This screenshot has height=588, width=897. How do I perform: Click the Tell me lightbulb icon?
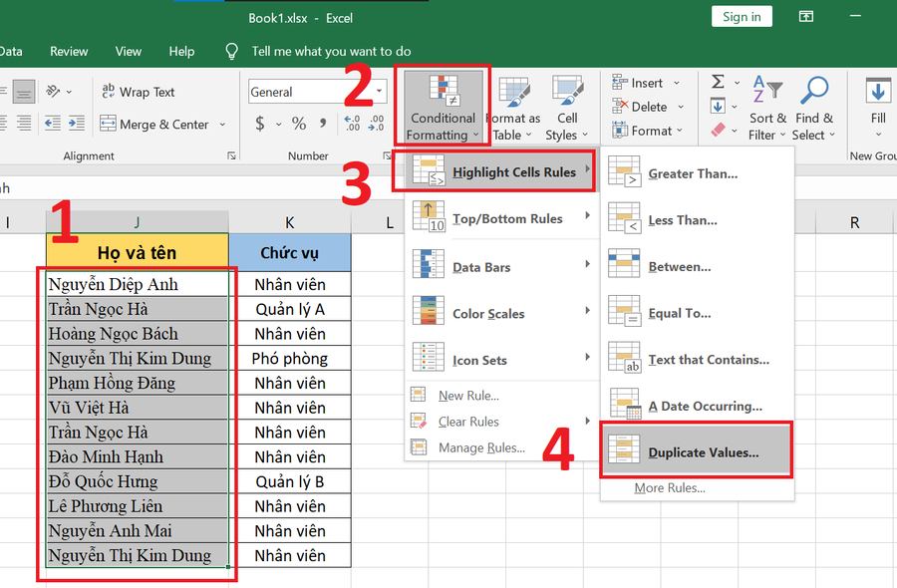coord(231,52)
